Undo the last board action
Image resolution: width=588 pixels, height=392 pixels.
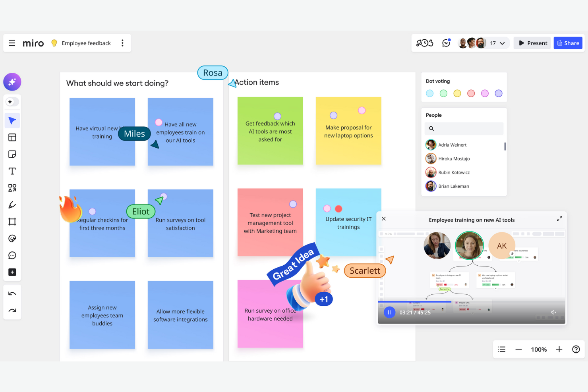tap(12, 294)
